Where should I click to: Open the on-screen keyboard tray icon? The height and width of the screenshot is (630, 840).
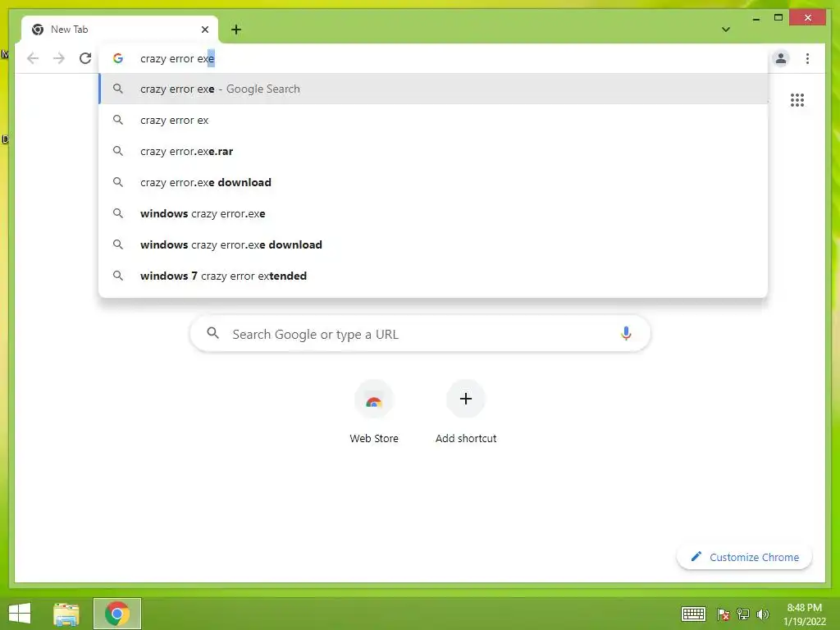pyautogui.click(x=693, y=614)
